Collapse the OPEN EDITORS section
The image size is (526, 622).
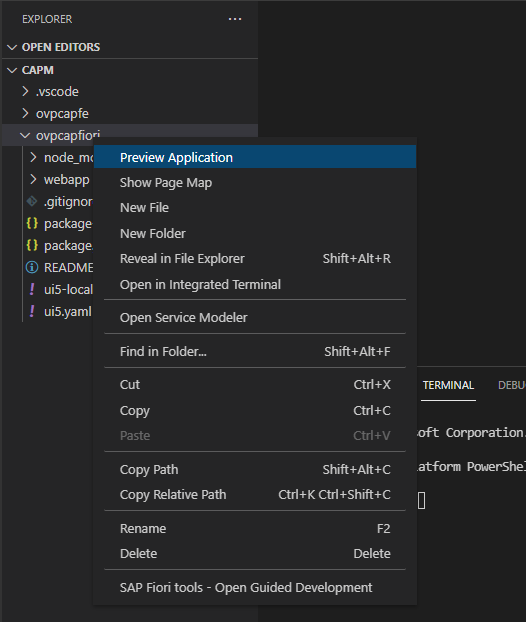tap(12, 47)
